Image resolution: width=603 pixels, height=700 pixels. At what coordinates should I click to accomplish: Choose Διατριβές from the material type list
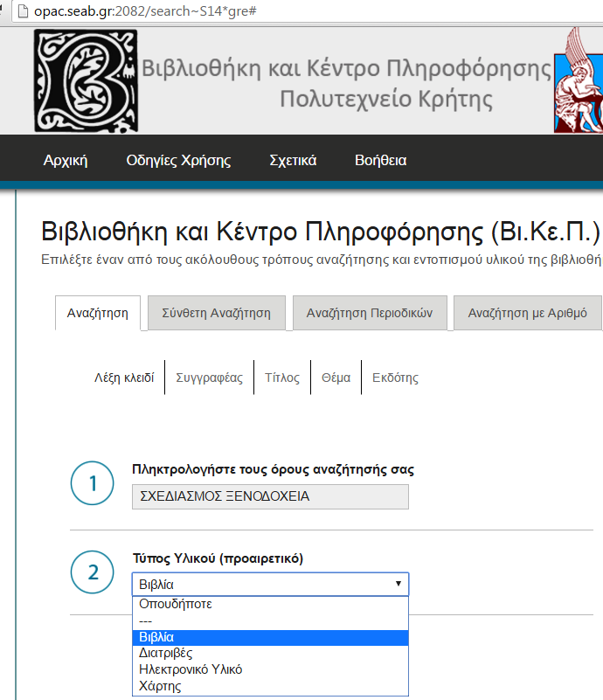coord(270,653)
